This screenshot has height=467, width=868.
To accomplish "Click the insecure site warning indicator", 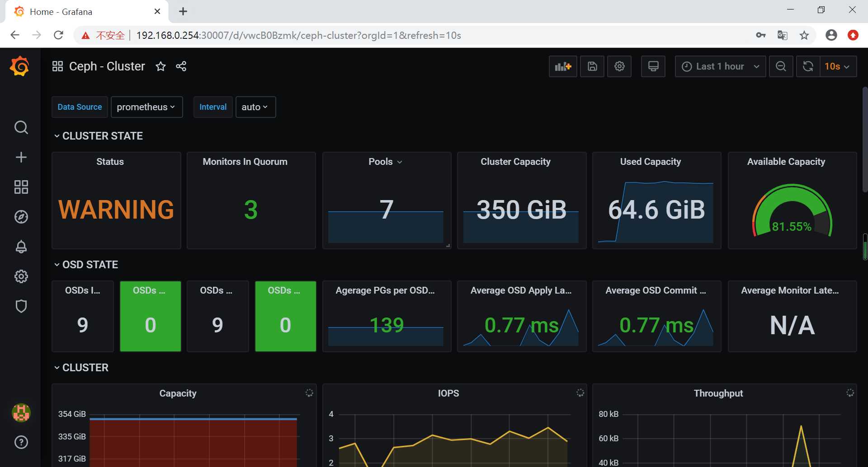I will coord(103,35).
